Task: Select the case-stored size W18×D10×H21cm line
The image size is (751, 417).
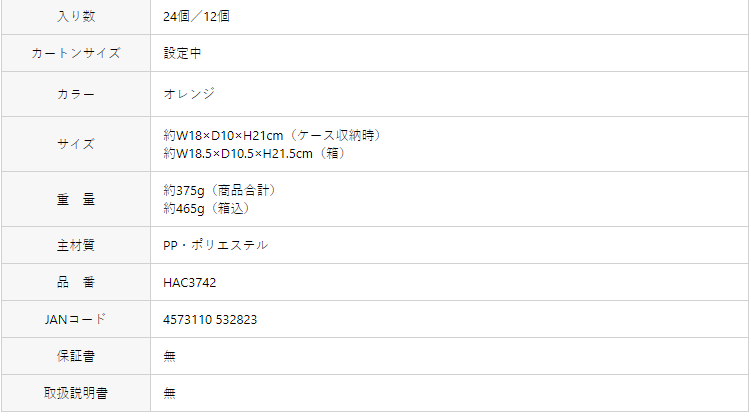Action: [x=273, y=135]
